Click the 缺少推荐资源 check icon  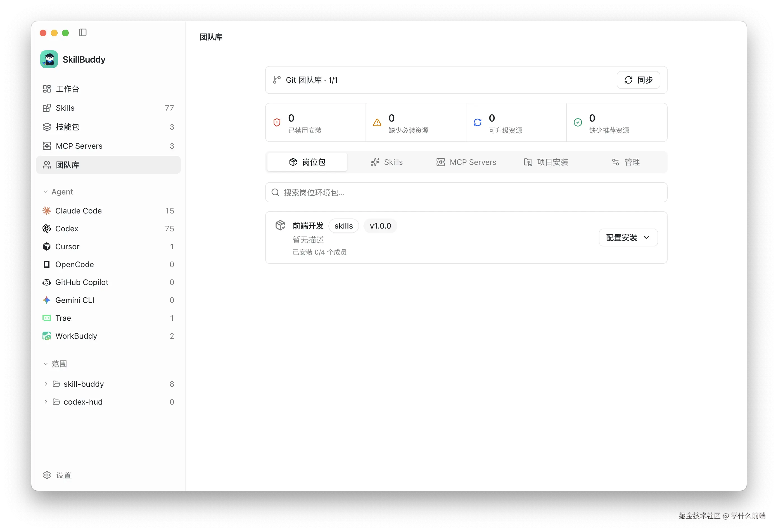pos(578,123)
